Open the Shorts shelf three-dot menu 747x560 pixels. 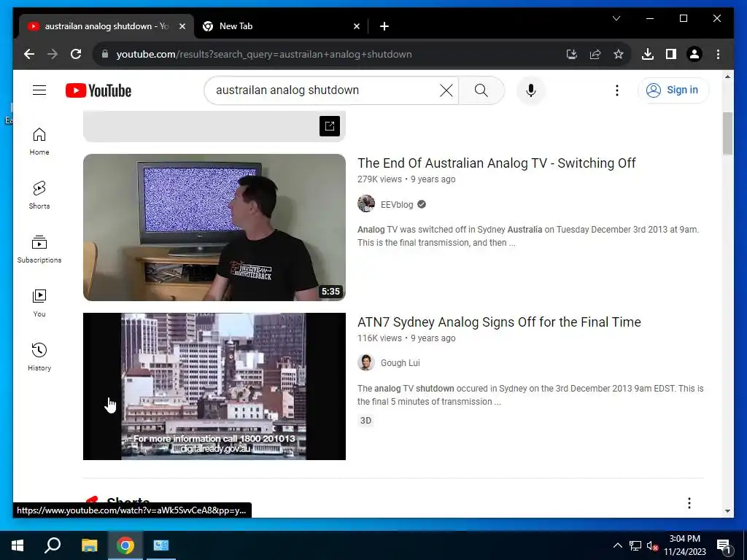[689, 503]
